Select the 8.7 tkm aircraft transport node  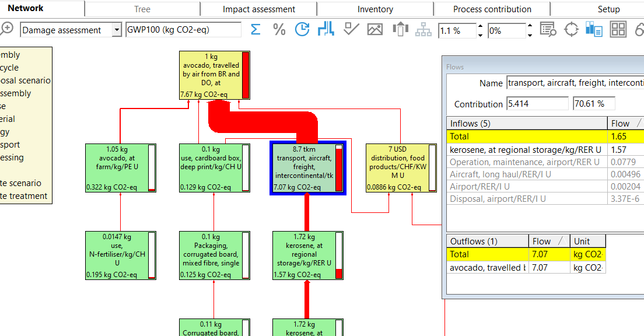(308, 167)
